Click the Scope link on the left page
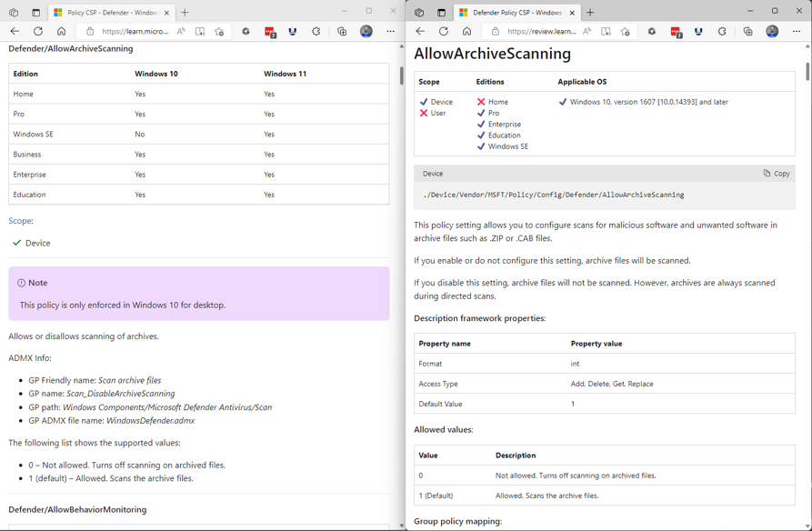This screenshot has height=531, width=812. pos(19,221)
